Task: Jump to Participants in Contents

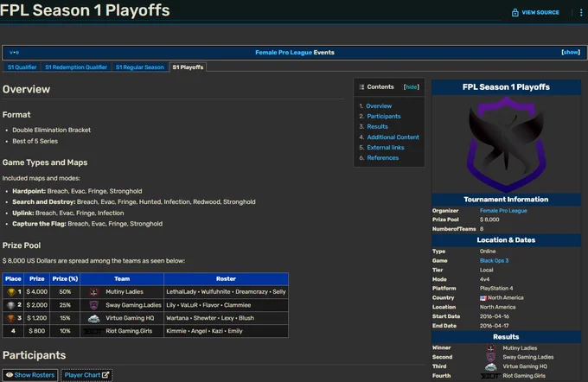Action: click(384, 116)
